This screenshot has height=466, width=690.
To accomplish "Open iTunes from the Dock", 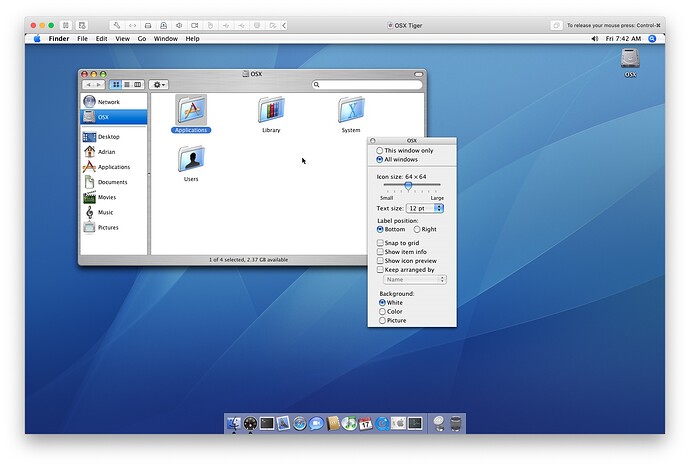I will 348,423.
